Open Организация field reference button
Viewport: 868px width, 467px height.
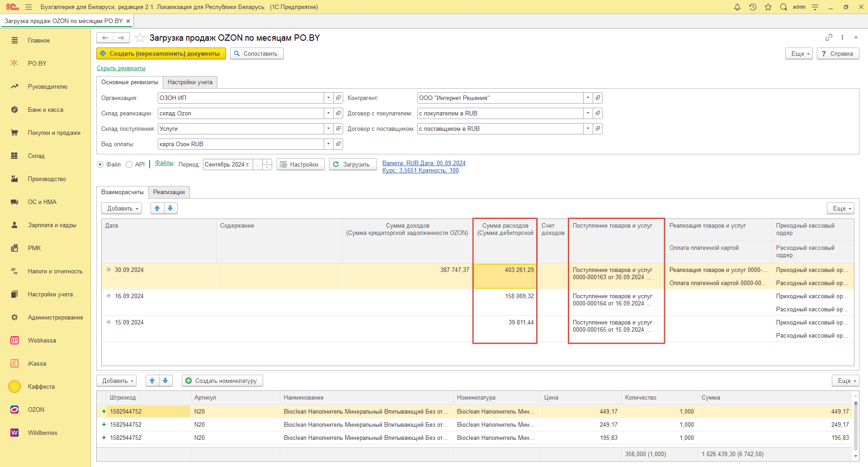[338, 98]
